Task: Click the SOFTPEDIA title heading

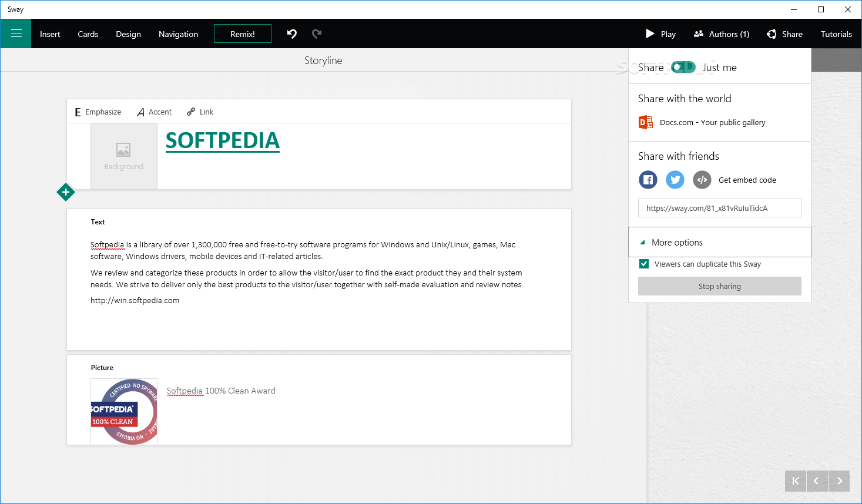Action: pos(223,140)
